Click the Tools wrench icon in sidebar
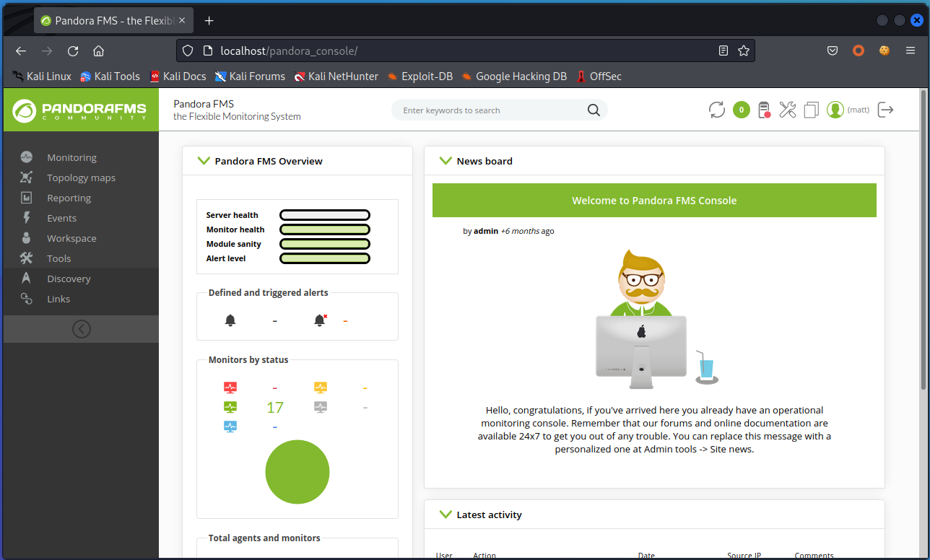Viewport: 930px width, 560px height. [x=27, y=258]
